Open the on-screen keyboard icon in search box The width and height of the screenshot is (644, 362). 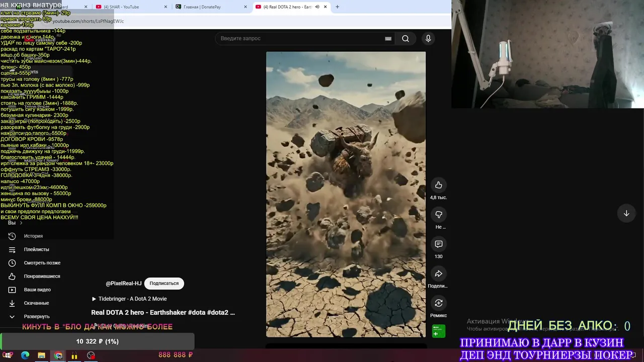point(388,38)
